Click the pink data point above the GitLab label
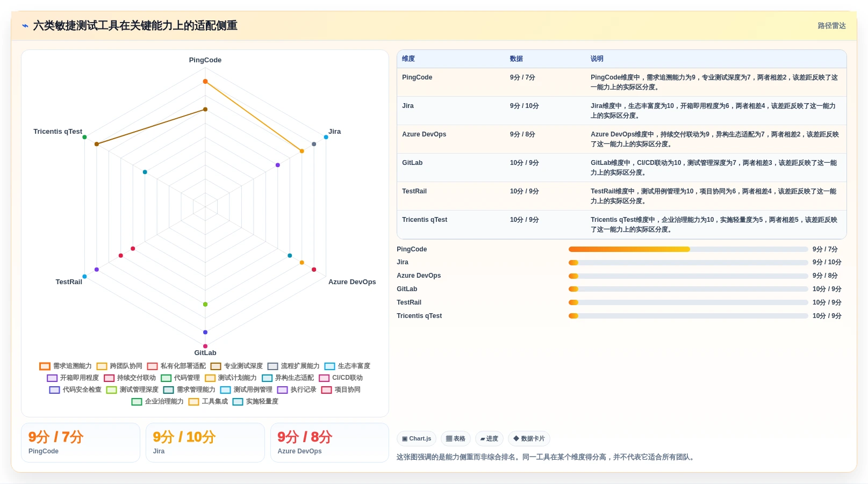 pos(205,346)
